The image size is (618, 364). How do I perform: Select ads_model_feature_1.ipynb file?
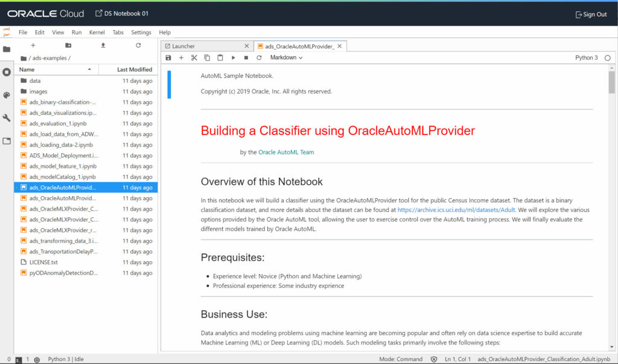pos(86,166)
